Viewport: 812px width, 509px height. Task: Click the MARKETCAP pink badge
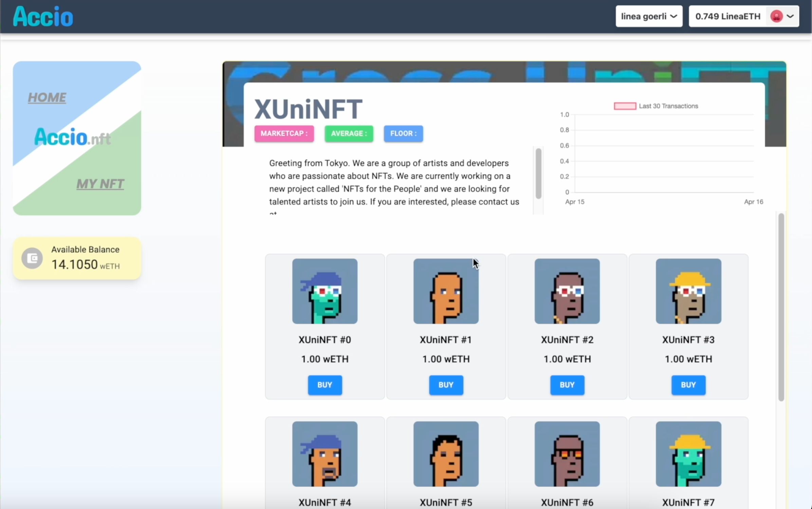point(284,134)
